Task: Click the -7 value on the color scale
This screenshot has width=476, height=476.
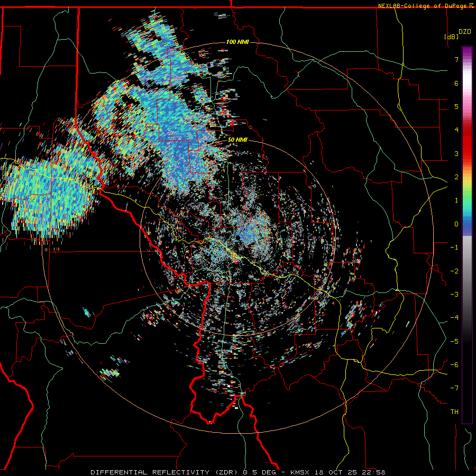Action: [x=454, y=388]
